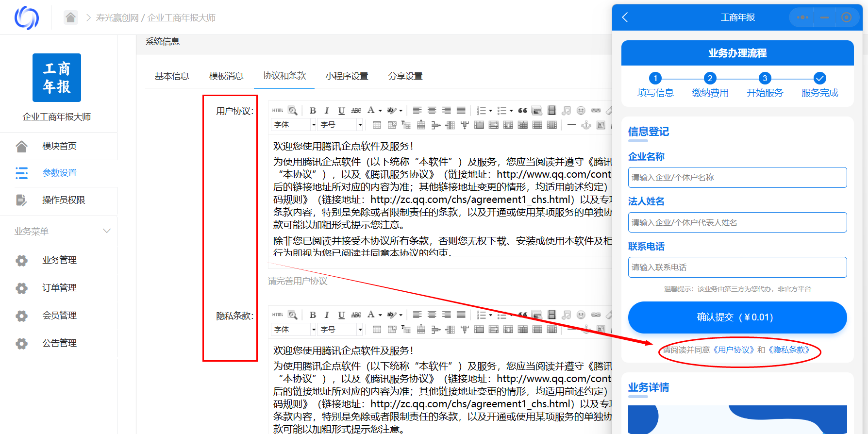Open the 《隐私条款》 link in preview

789,350
